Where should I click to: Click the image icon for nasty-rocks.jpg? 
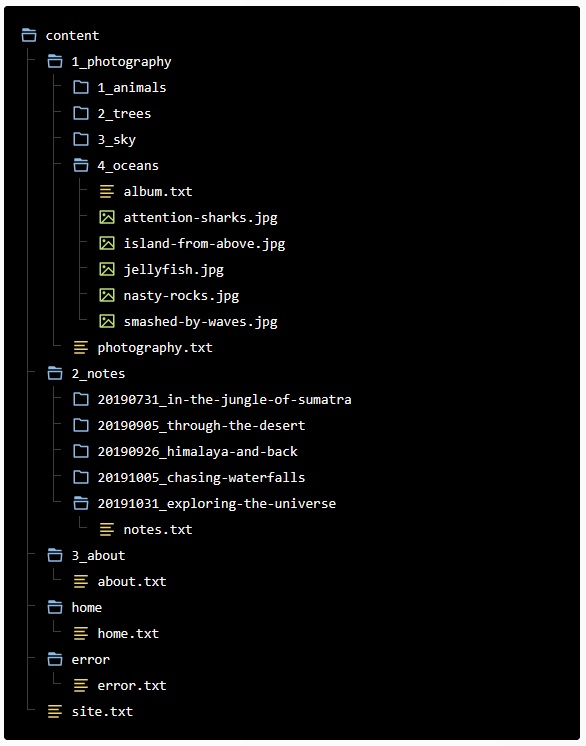tap(107, 295)
